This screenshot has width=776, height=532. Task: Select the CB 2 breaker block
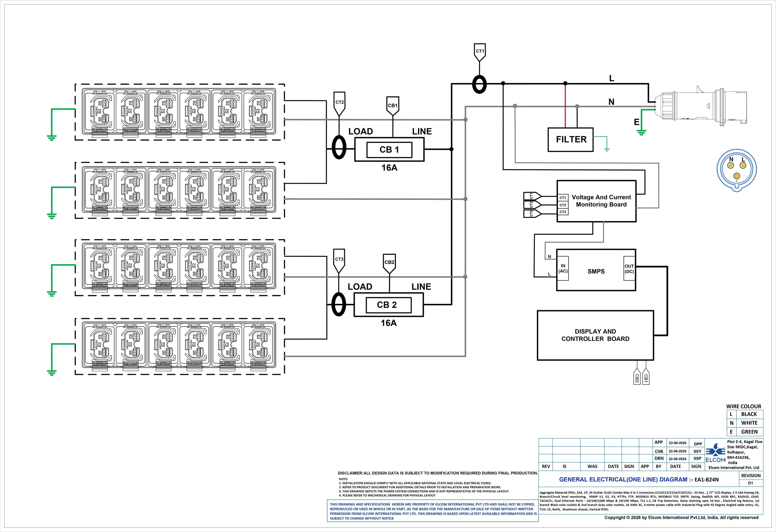(x=389, y=305)
